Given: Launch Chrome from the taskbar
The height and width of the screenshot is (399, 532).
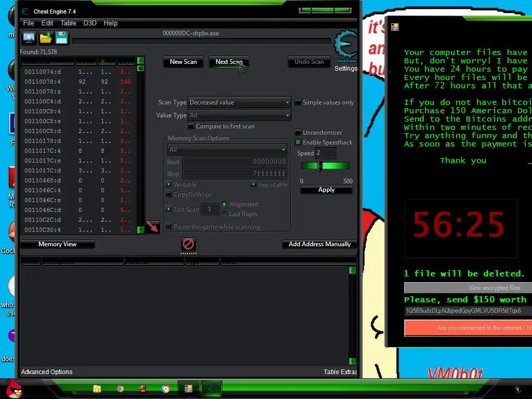Looking at the screenshot, I should click(120, 389).
